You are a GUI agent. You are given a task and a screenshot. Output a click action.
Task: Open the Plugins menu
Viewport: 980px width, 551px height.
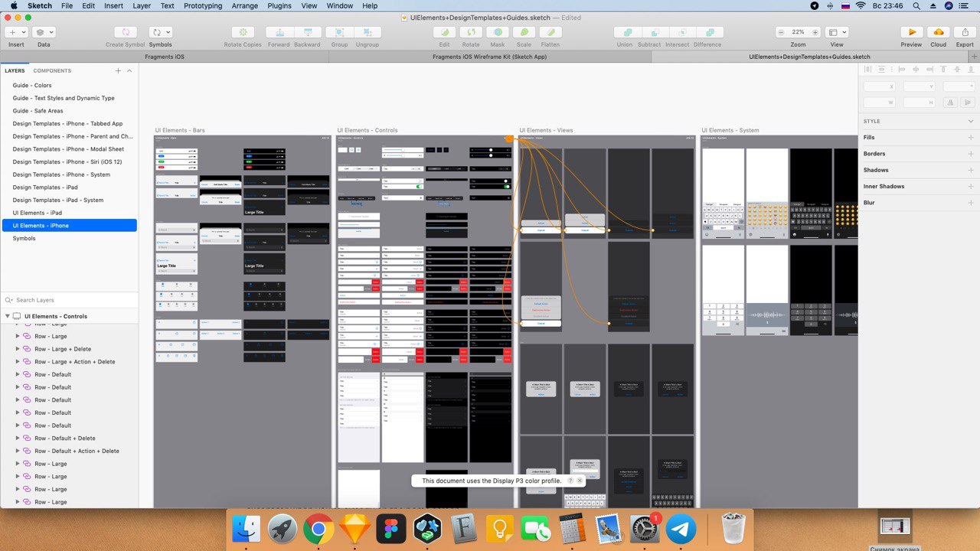pos(279,5)
